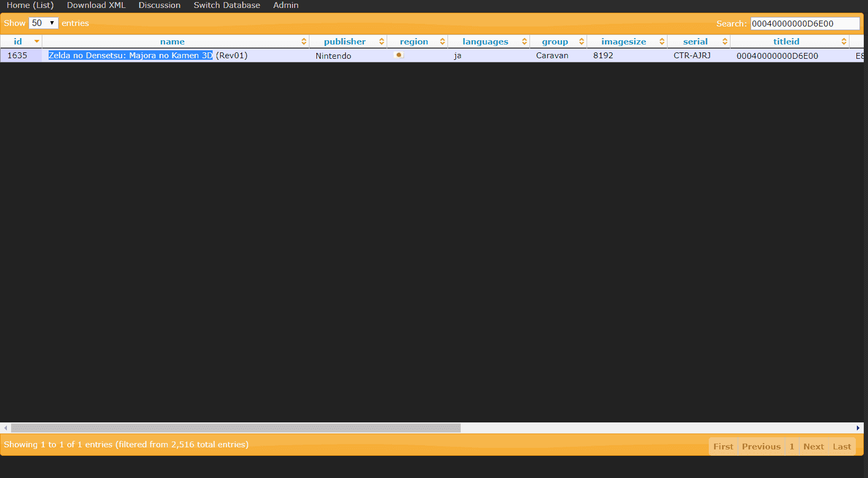Open the Download XML menu item
The image size is (868, 478).
(x=96, y=5)
